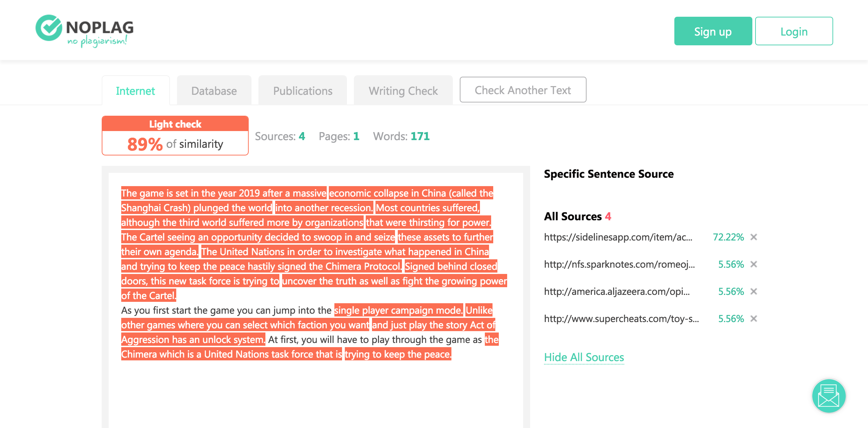Open the Writing Check tab
Image resolution: width=868 pixels, height=428 pixels.
(403, 91)
